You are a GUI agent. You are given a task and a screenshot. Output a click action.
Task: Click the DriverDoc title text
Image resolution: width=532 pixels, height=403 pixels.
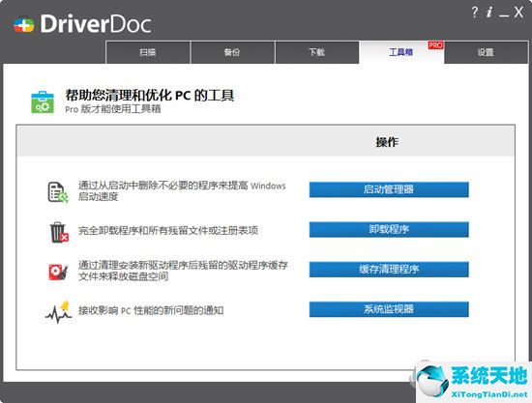96,24
